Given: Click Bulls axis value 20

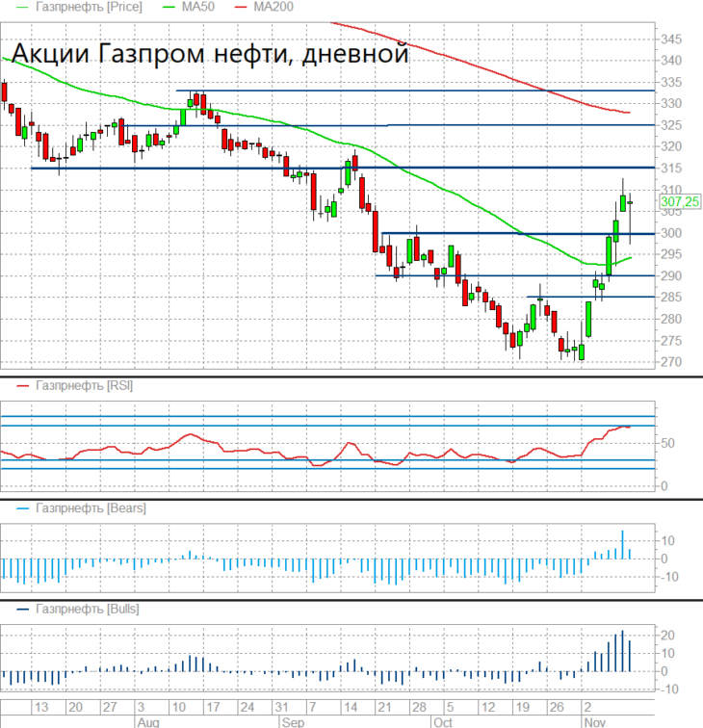Looking at the screenshot, I should [667, 636].
